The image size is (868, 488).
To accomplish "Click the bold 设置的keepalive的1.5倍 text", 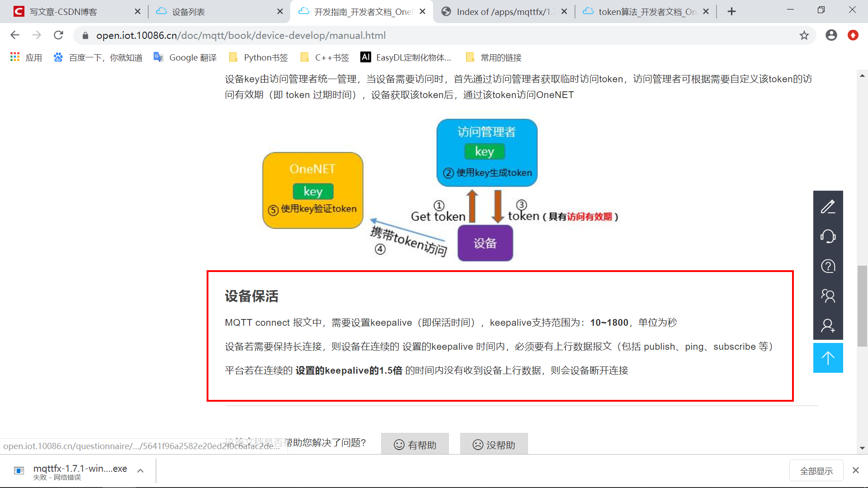I will click(349, 371).
